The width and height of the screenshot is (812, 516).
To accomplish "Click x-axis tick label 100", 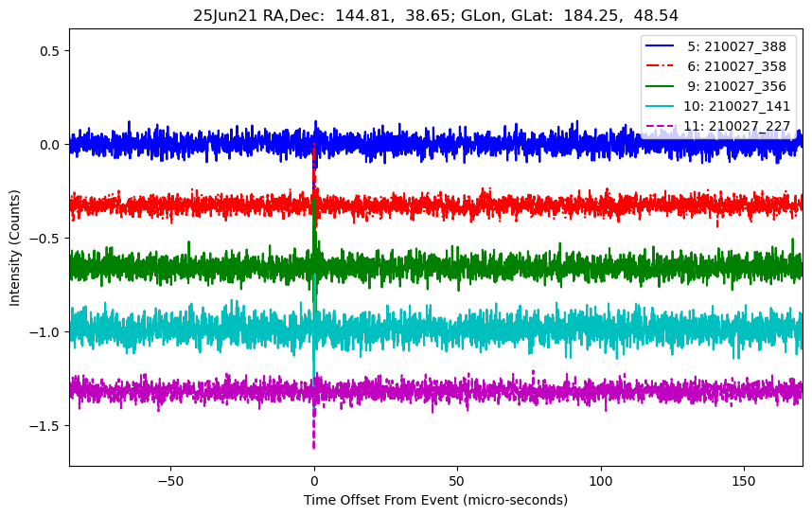I will pyautogui.click(x=601, y=481).
